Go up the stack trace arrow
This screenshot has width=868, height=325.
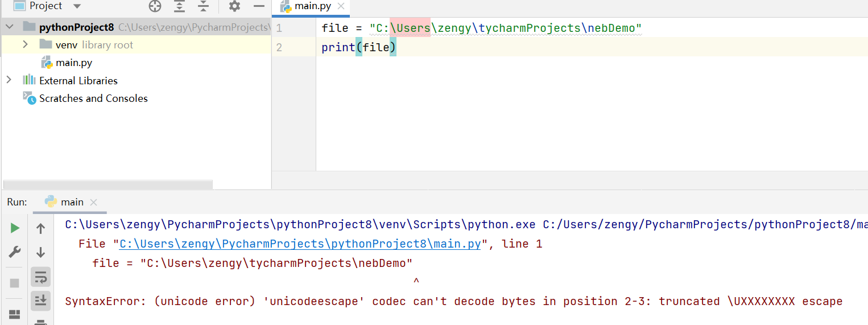pos(40,229)
